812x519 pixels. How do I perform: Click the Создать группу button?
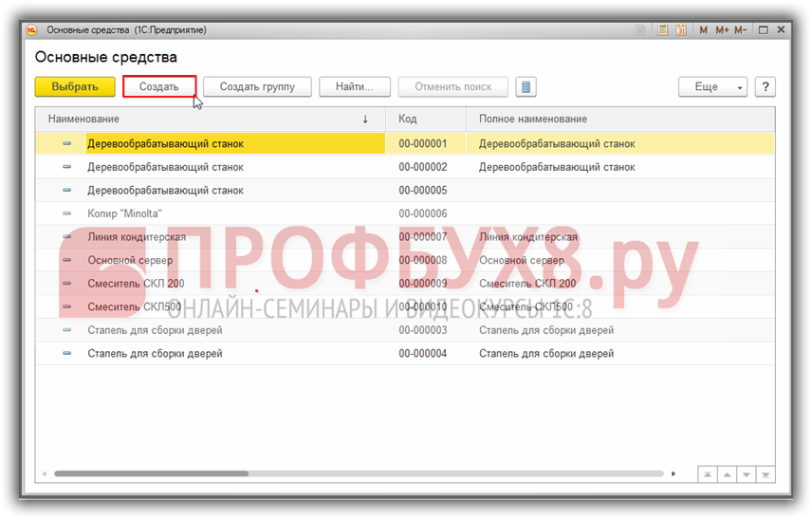[257, 87]
